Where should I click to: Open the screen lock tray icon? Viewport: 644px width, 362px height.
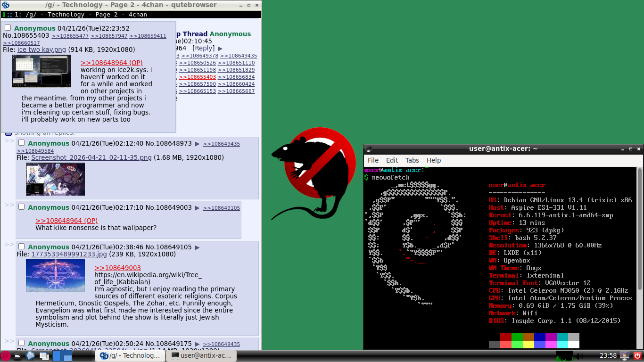(625, 356)
